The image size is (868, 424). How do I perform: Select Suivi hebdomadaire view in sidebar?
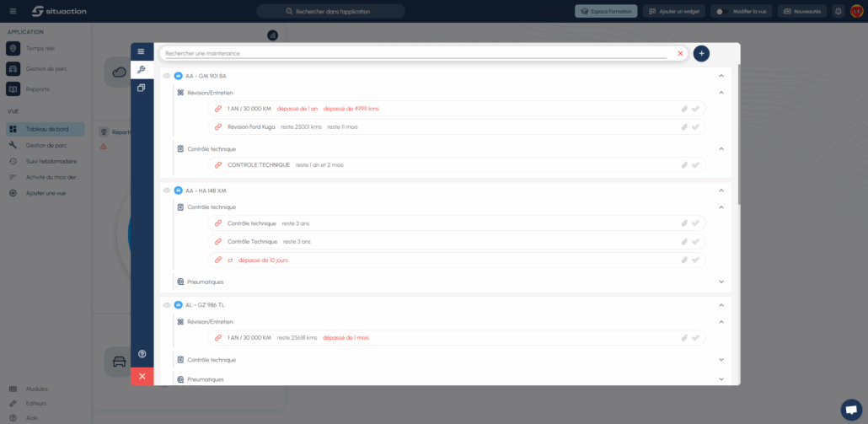pyautogui.click(x=52, y=161)
